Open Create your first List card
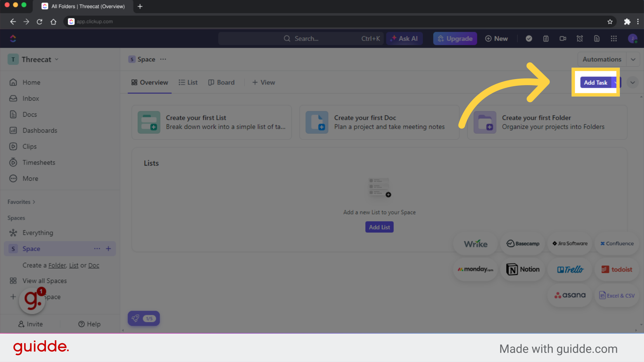This screenshot has width=644, height=362. 212,122
